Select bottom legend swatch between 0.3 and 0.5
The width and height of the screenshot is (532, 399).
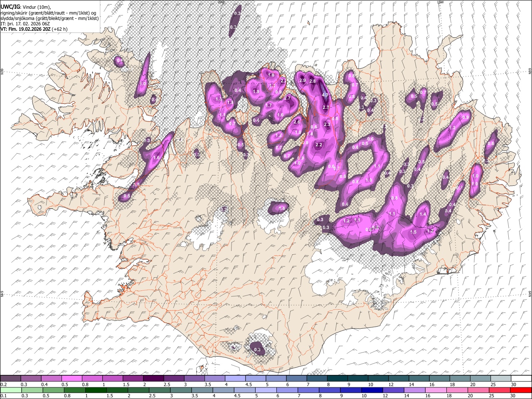pyautogui.click(x=32, y=390)
